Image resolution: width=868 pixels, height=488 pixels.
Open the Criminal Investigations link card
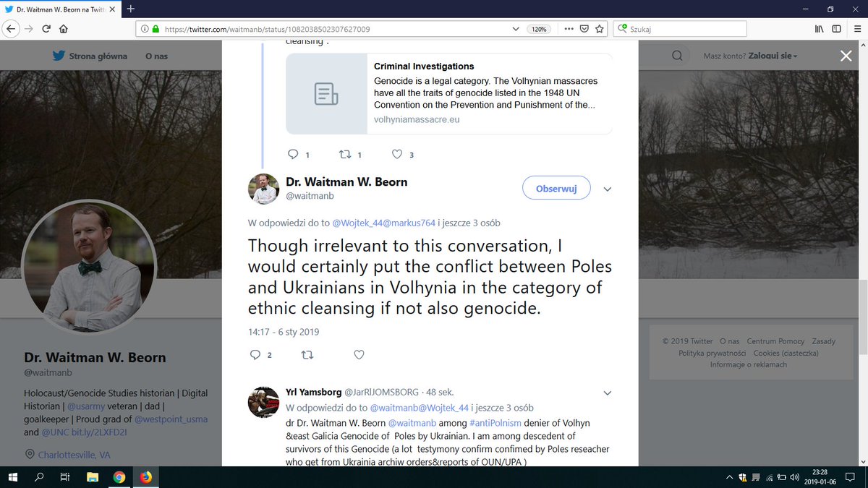(x=449, y=93)
